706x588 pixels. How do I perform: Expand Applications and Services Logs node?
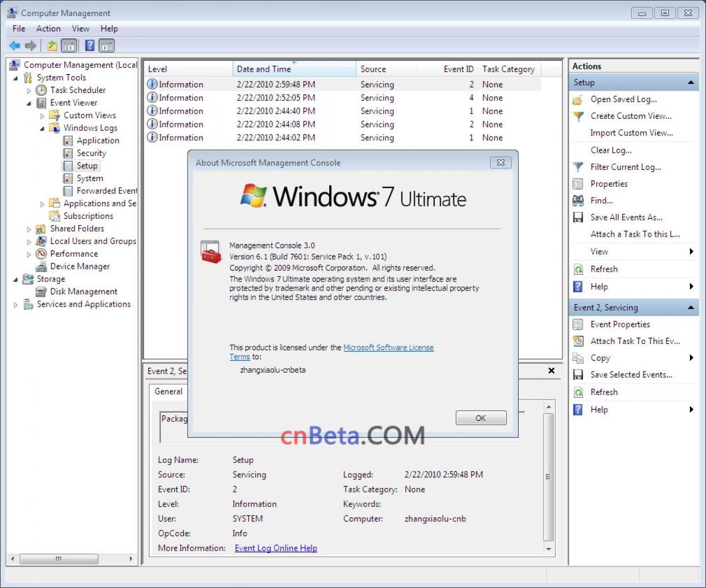[42, 204]
